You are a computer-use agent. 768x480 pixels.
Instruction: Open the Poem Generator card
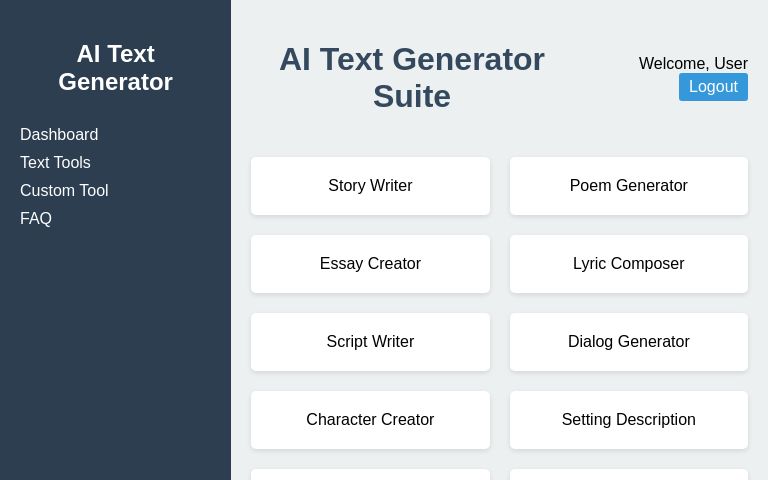[628, 186]
